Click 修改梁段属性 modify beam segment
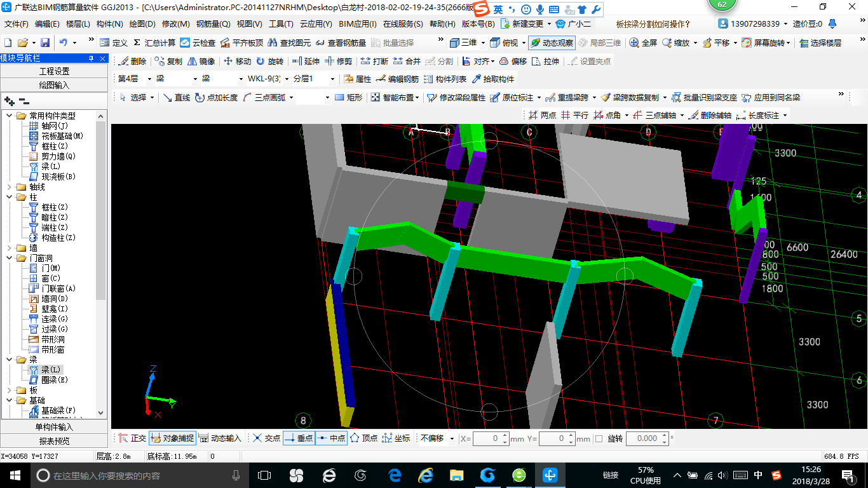Viewport: 868px width, 488px height. [456, 97]
